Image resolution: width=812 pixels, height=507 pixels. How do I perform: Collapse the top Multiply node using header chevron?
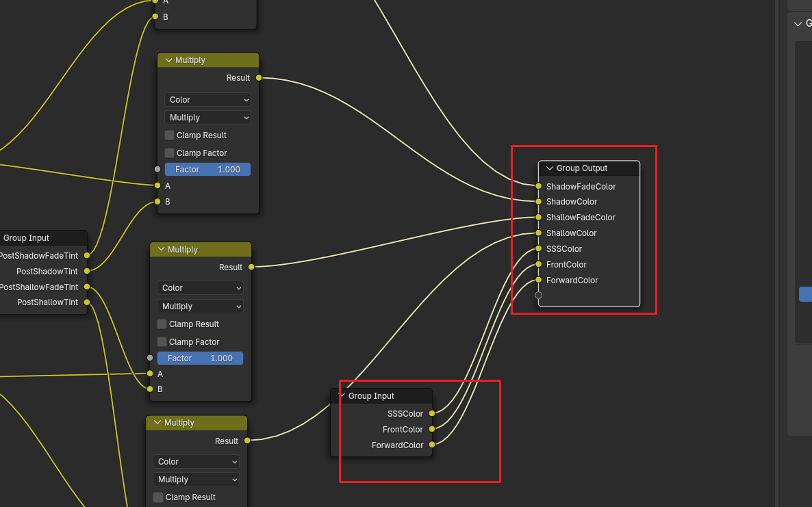(168, 60)
